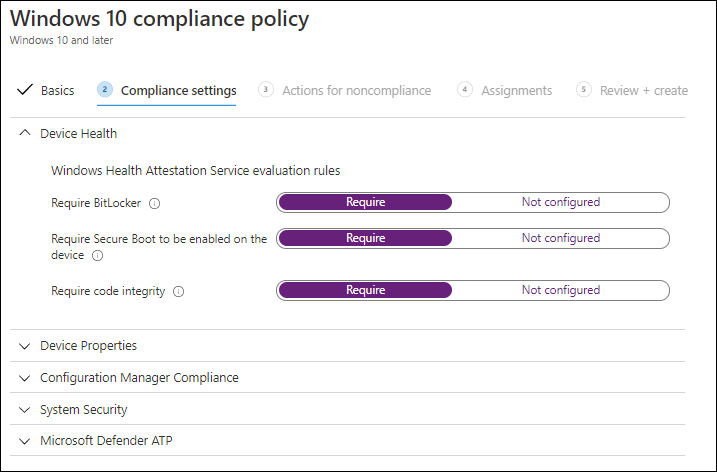Set Secure Boot to Require
Screen dimensions: 717x472
[365, 238]
